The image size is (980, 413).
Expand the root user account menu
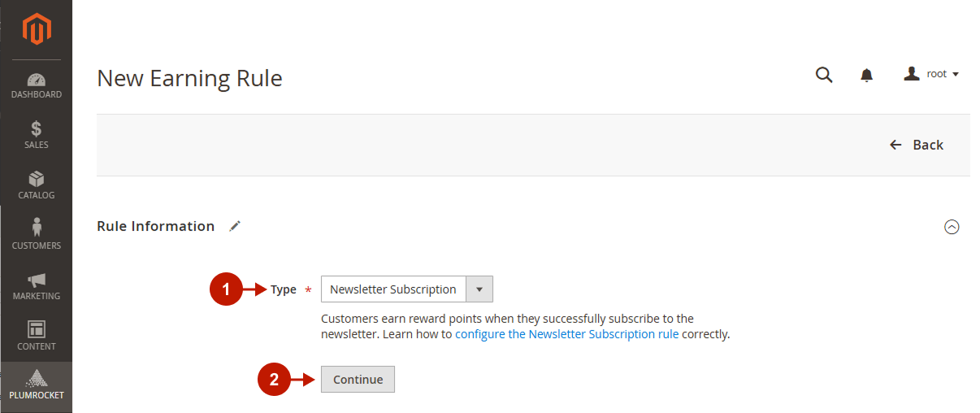(x=932, y=74)
